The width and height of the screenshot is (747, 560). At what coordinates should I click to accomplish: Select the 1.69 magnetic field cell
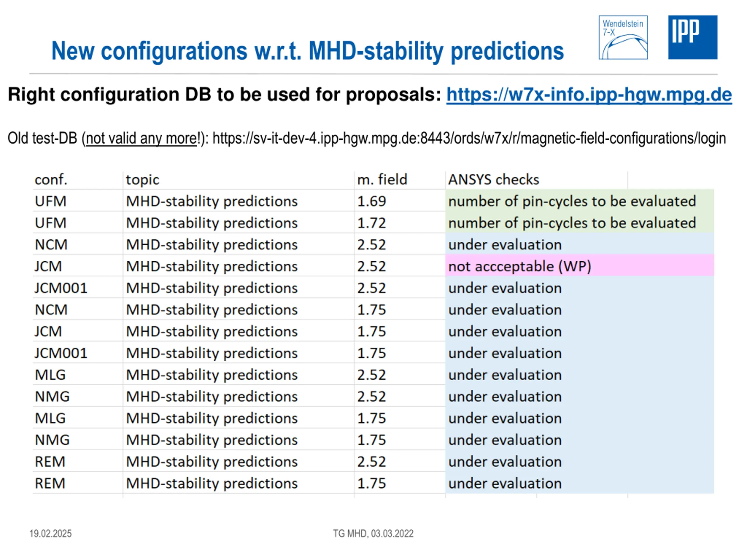pos(371,201)
